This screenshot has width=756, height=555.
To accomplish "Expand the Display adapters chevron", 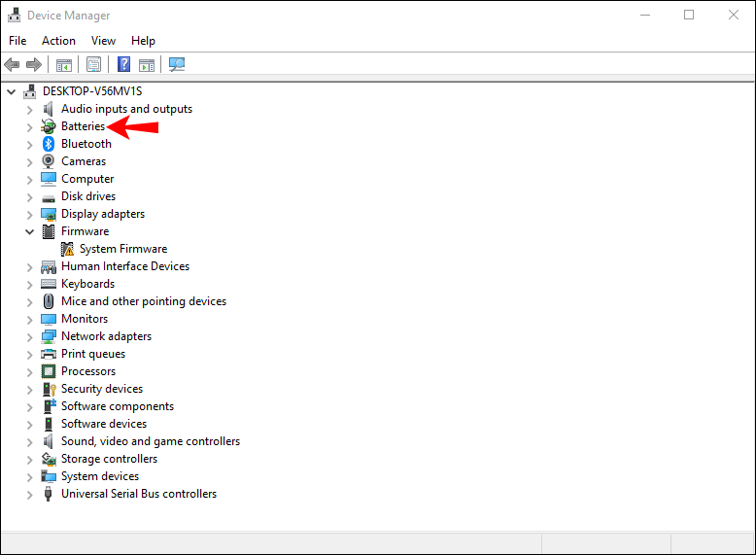I will 30,215.
